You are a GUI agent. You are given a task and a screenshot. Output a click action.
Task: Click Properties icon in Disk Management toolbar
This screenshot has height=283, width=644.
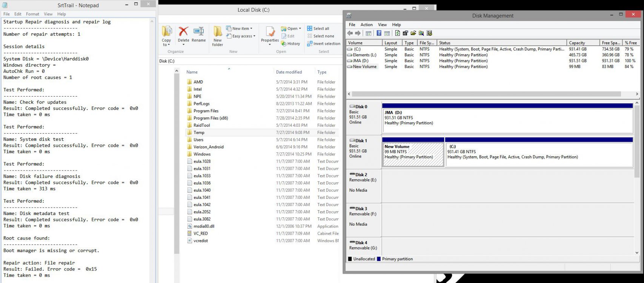coord(405,33)
